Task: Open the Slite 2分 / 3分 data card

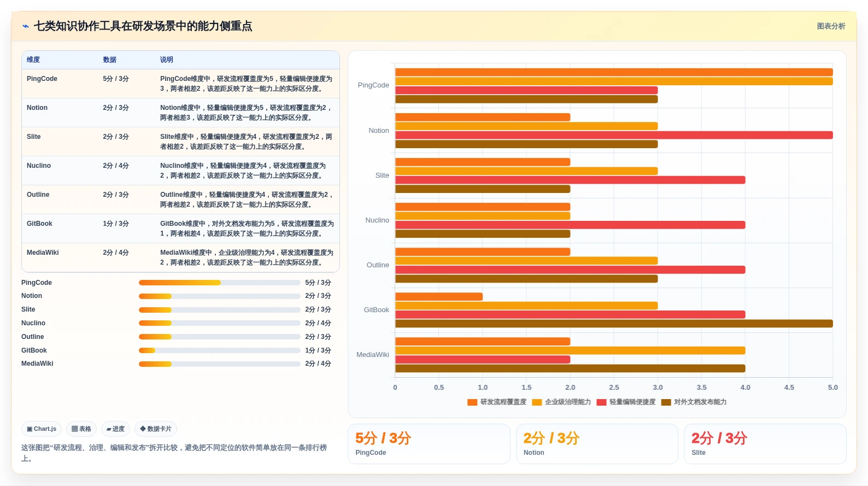Action: [x=765, y=444]
